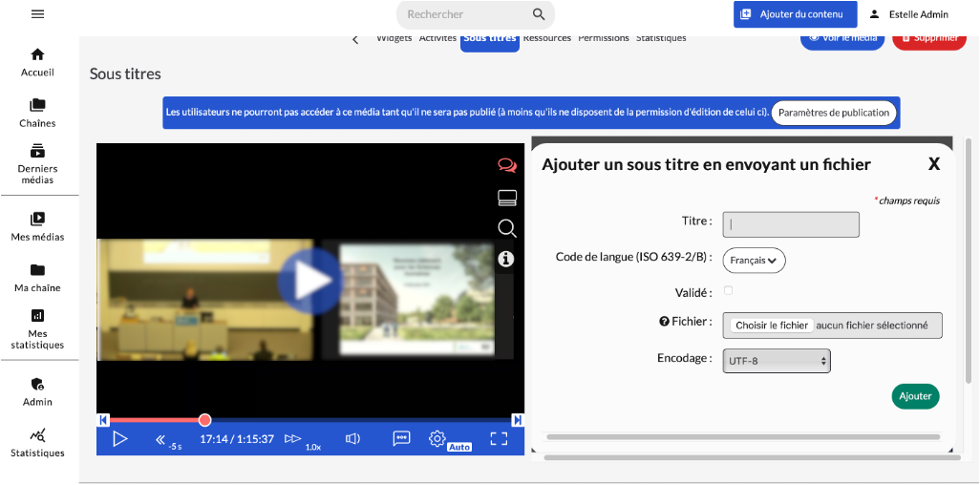Check the Validé checkbox
Image resolution: width=980 pixels, height=485 pixels.
(729, 290)
